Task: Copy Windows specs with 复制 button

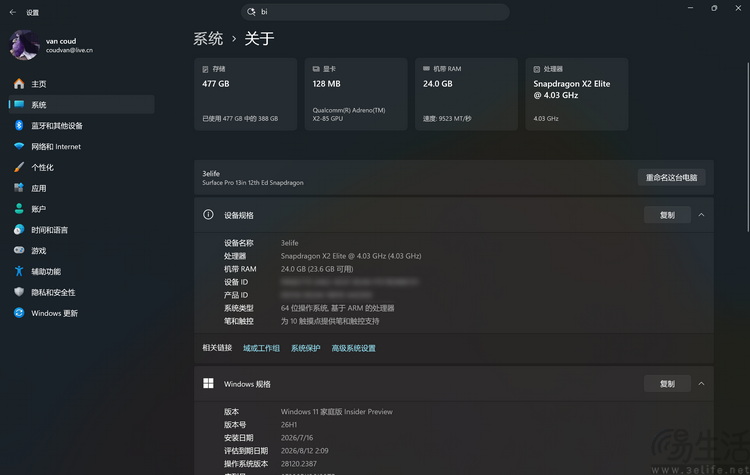Action: (667, 384)
